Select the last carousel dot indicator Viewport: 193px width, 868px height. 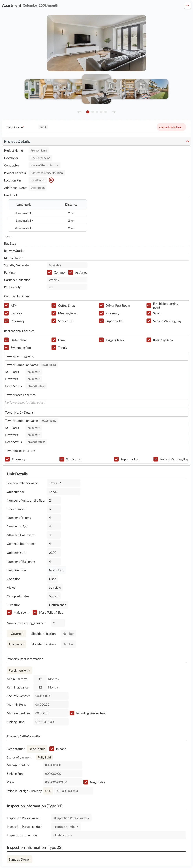[106, 112]
